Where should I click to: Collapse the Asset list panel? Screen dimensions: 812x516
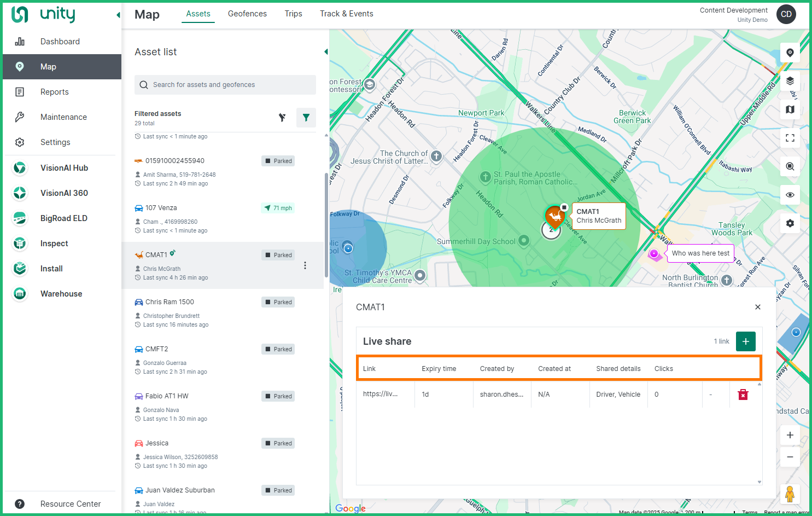click(x=326, y=52)
